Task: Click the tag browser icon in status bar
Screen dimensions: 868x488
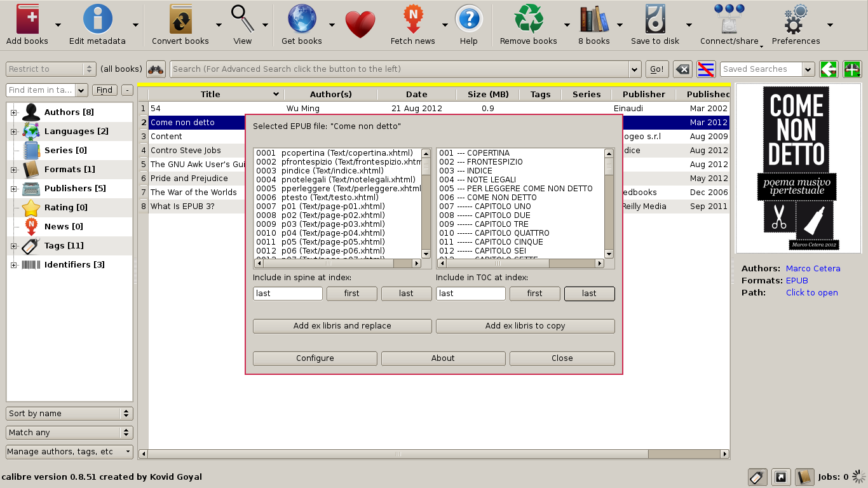Action: (x=757, y=477)
